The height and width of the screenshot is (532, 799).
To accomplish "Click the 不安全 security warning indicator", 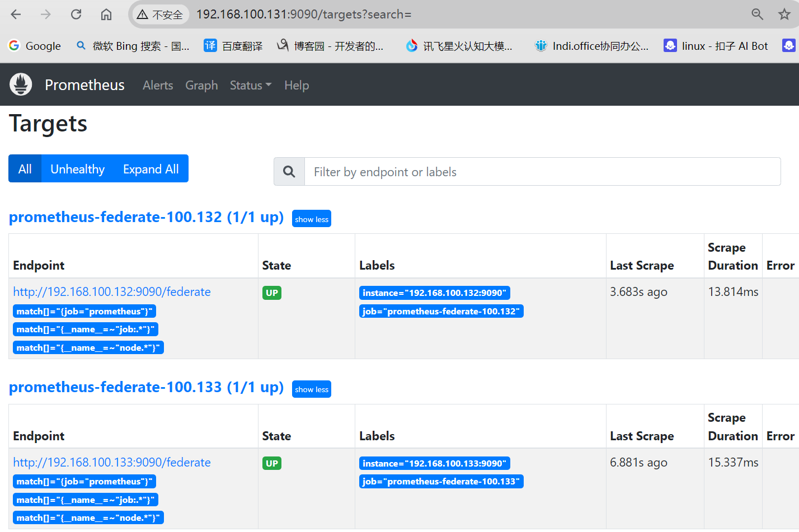I will point(160,15).
